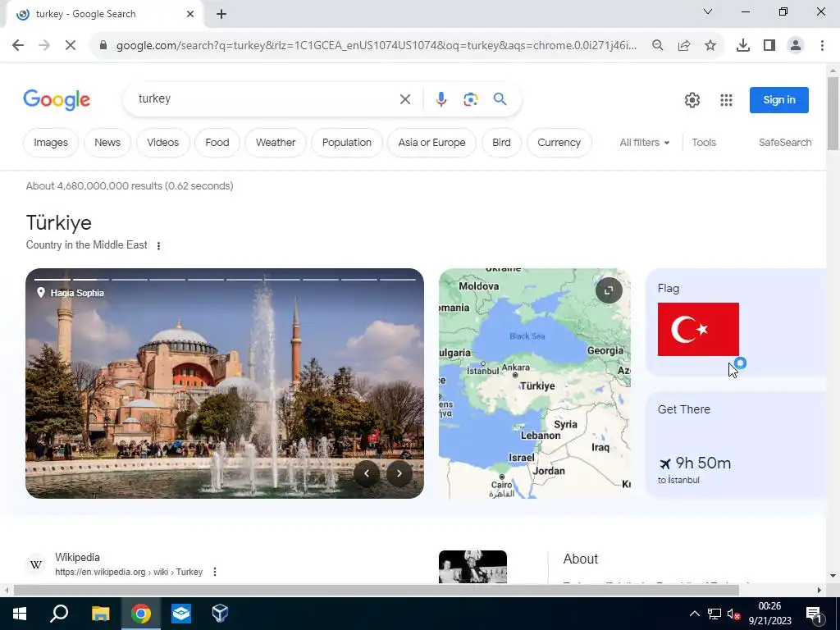Switch to the Videos filter
The height and width of the screenshot is (630, 840).
click(x=163, y=143)
